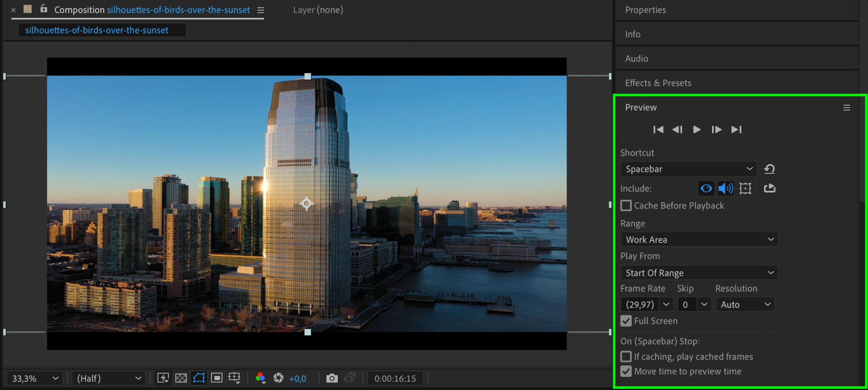This screenshot has width=868, height=390.
Task: Click the Play button in Preview panel
Action: (x=696, y=130)
